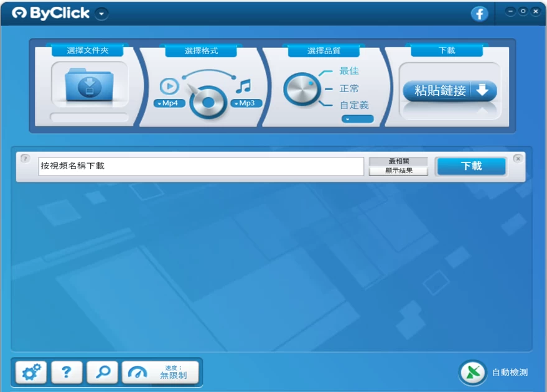Viewport: 547px width, 392px height.
Task: Select 自定義 quality option
Action: (x=354, y=105)
